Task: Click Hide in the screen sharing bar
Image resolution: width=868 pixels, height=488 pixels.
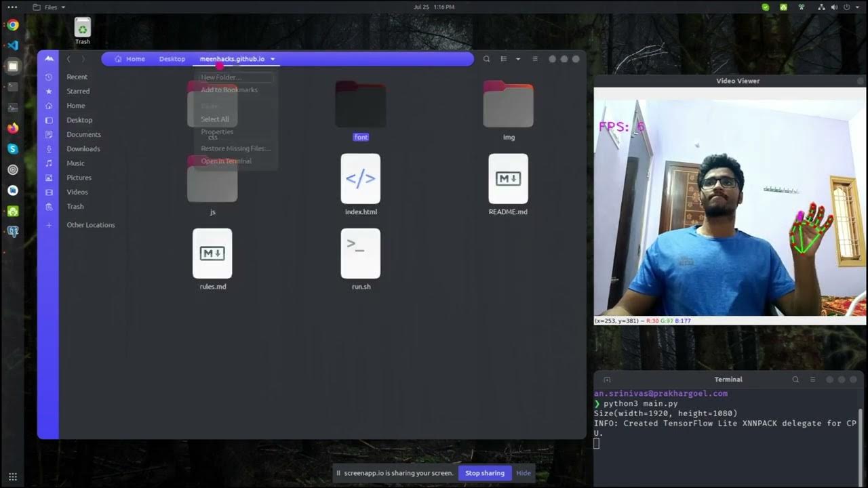Action: [524, 473]
